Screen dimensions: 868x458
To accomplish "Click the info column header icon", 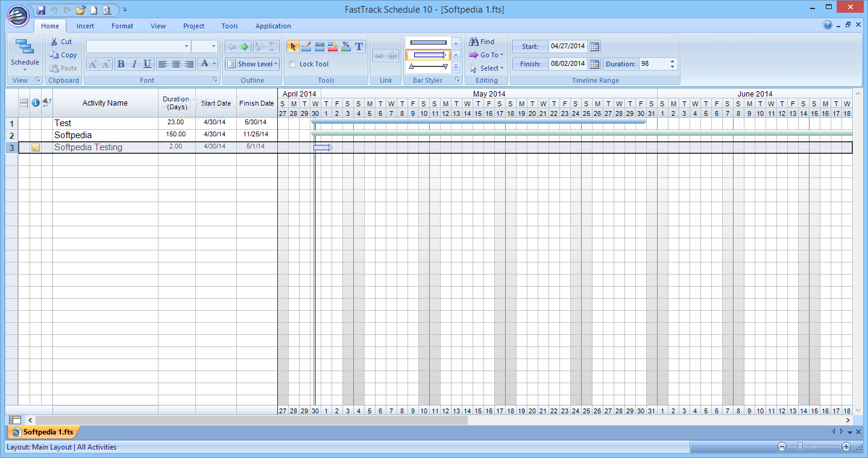I will tap(36, 103).
